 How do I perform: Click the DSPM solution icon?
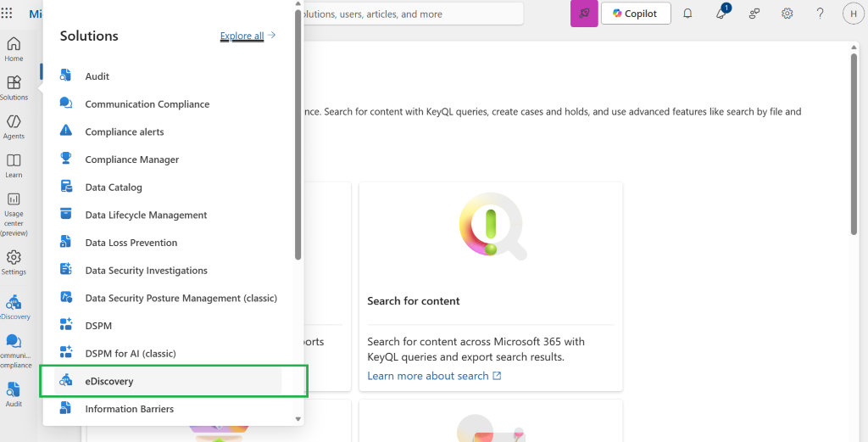pyautogui.click(x=66, y=325)
